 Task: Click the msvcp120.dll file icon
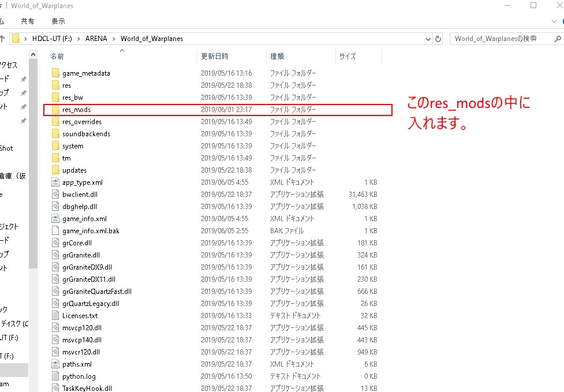point(55,327)
